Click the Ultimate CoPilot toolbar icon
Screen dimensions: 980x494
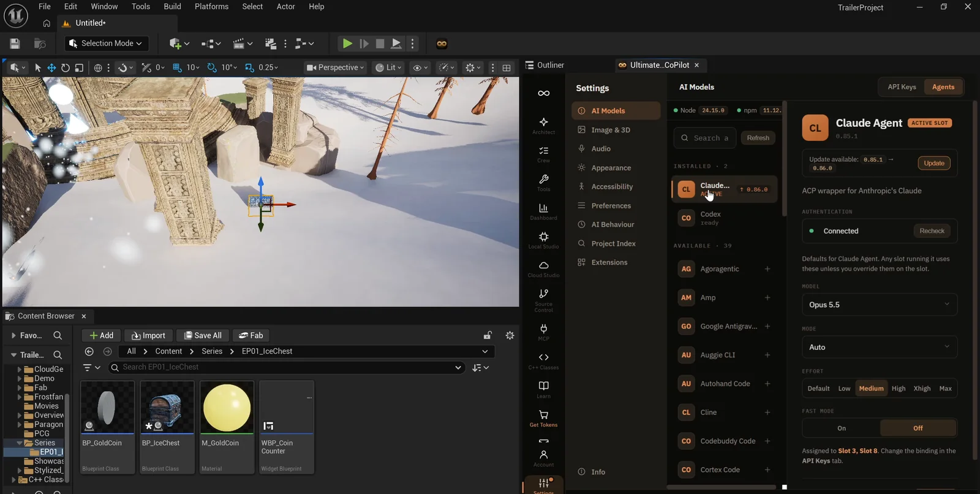click(442, 44)
